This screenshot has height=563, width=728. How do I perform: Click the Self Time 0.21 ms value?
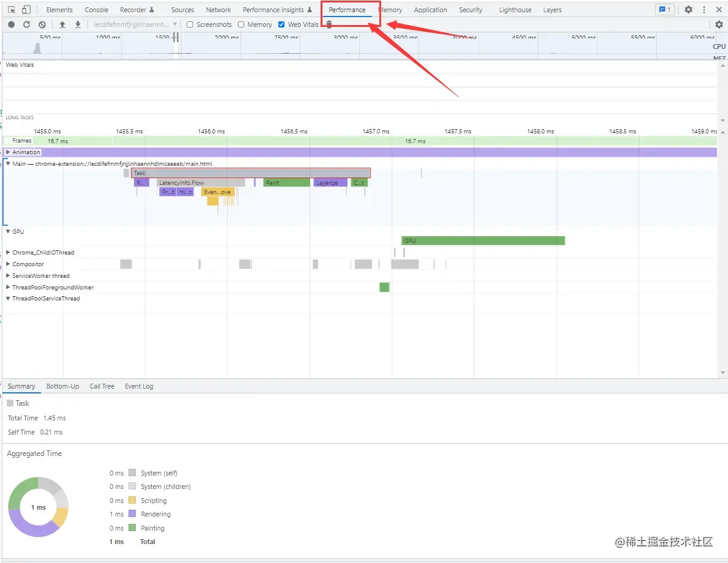[x=51, y=432]
